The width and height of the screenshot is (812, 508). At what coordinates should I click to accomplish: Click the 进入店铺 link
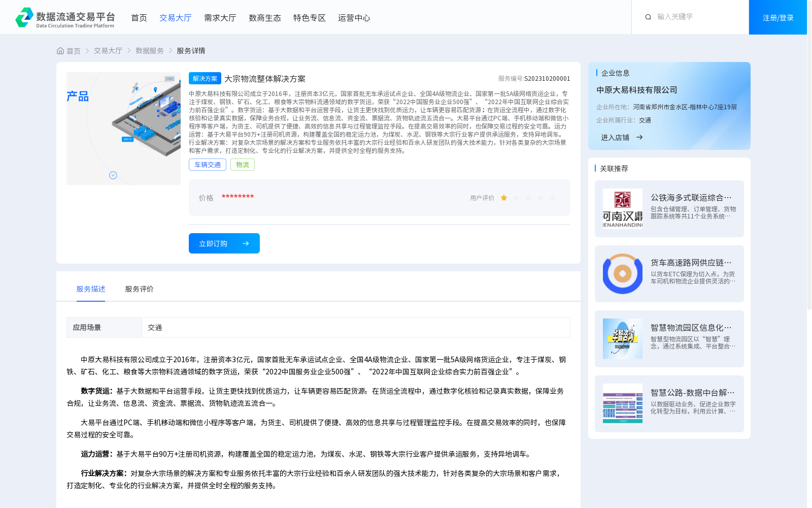(x=615, y=137)
